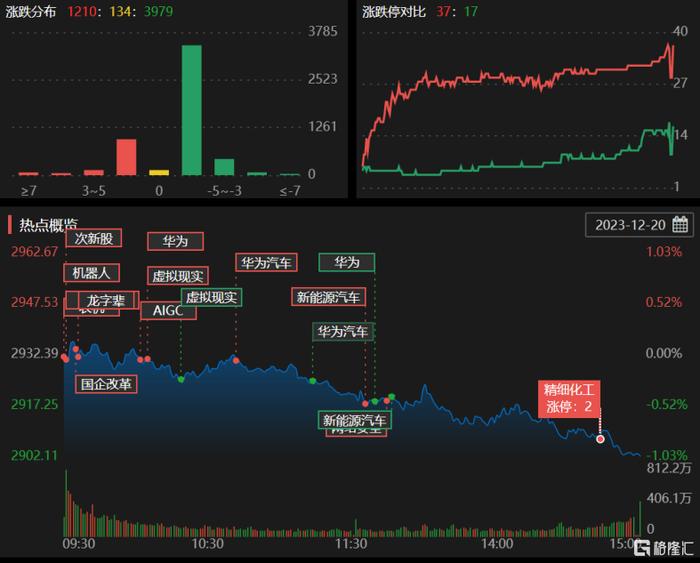700x563 pixels.
Task: Open the calendar icon next to 2023-12-20
Action: [680, 224]
